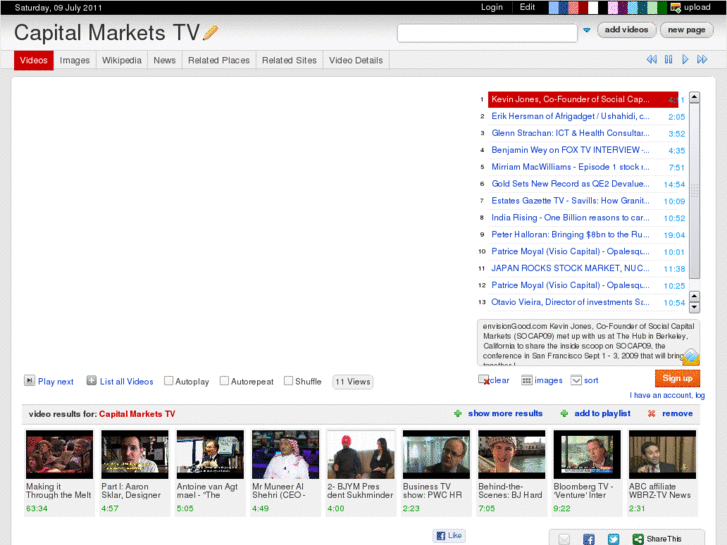Viewport: 727px width, 545px height.
Task: Open the ABC affiliate WBRZ-TV News thumbnail
Action: (x=662, y=454)
